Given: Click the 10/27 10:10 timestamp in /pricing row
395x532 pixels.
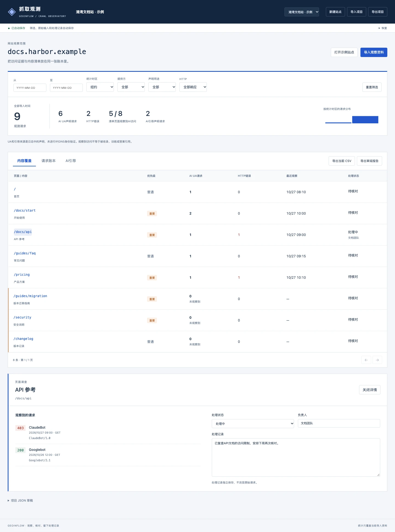Looking at the screenshot, I should 296,278.
